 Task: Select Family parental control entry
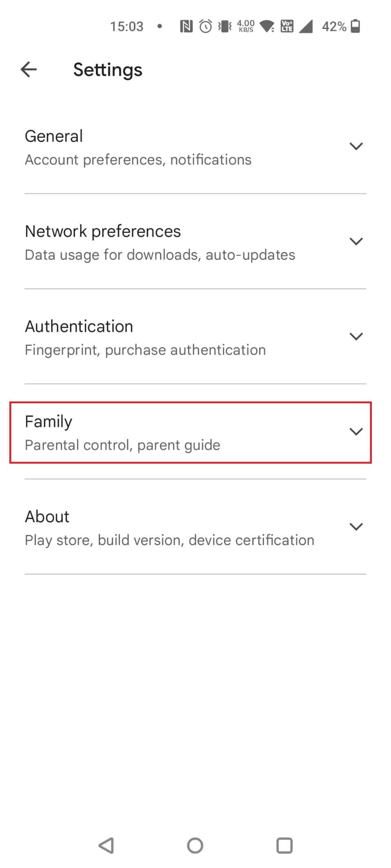tap(191, 432)
